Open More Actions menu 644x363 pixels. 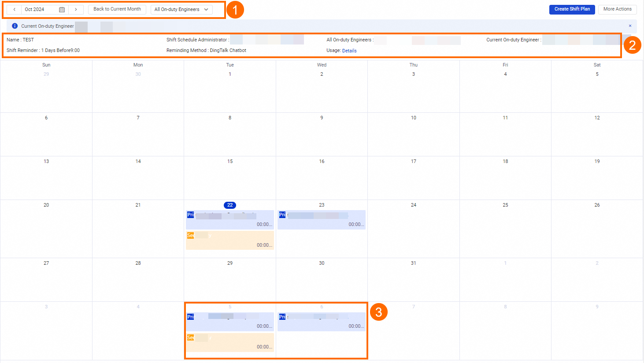click(617, 9)
